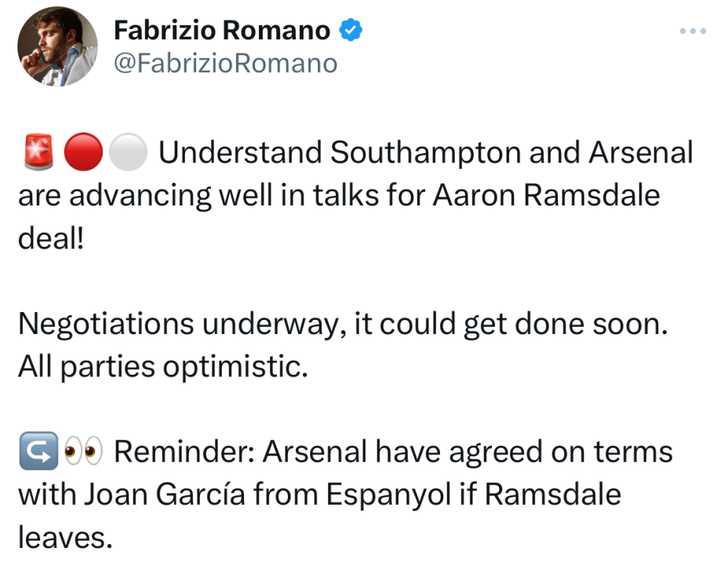
Task: Click the word Reminder: in the tweet
Action: (x=184, y=452)
